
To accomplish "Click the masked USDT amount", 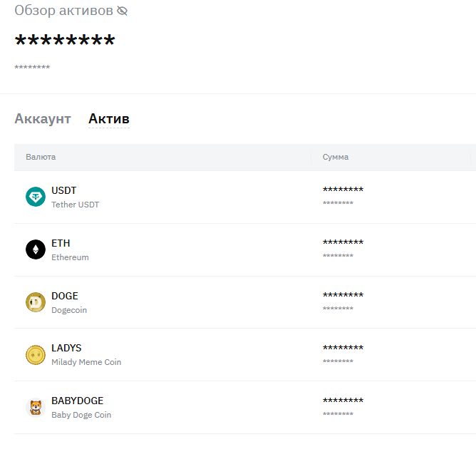I will coord(343,190).
